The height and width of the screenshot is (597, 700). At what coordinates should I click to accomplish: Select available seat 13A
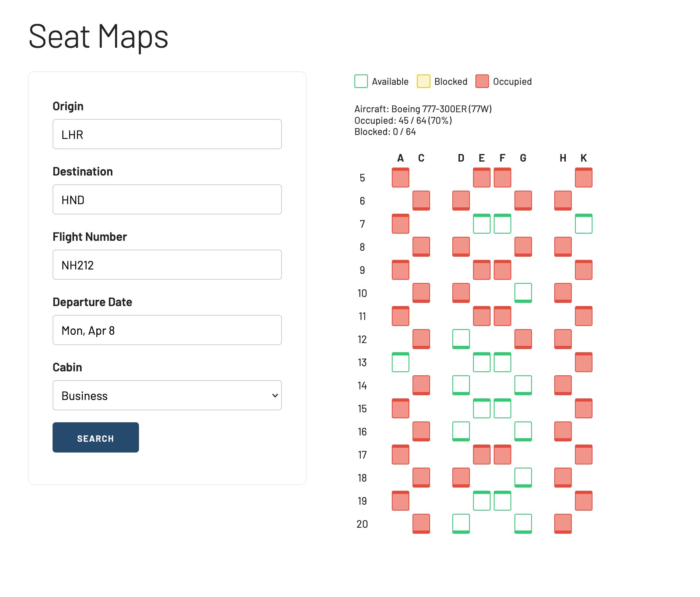(x=400, y=363)
